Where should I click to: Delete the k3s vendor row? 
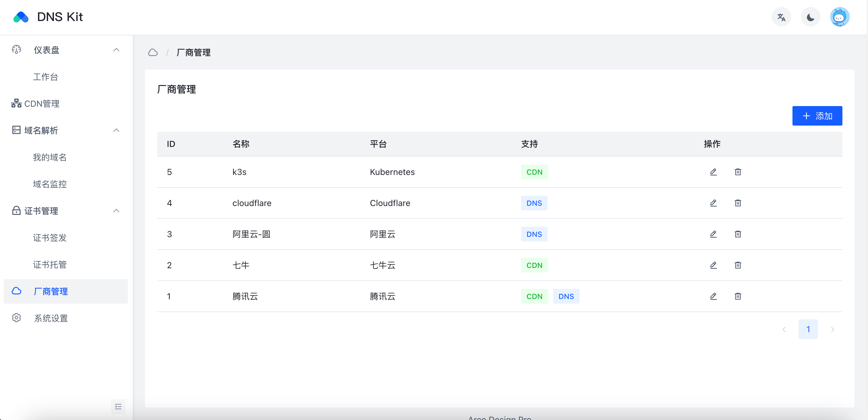tap(738, 172)
